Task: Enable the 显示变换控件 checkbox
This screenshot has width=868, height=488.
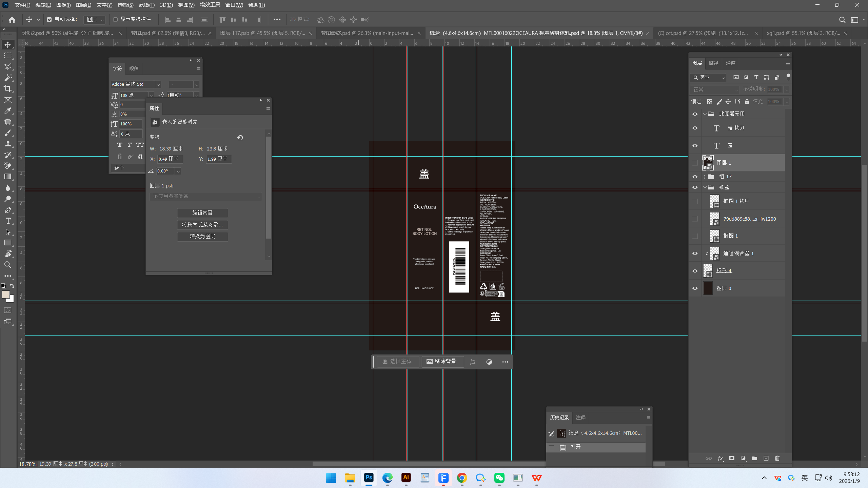Action: [115, 20]
